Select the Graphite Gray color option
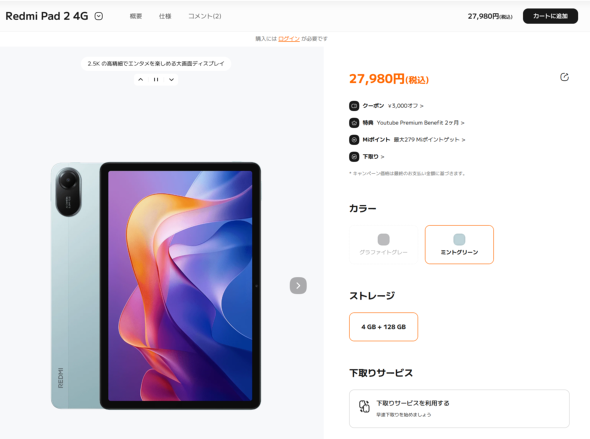Viewport: 590px width, 439px height. click(383, 245)
